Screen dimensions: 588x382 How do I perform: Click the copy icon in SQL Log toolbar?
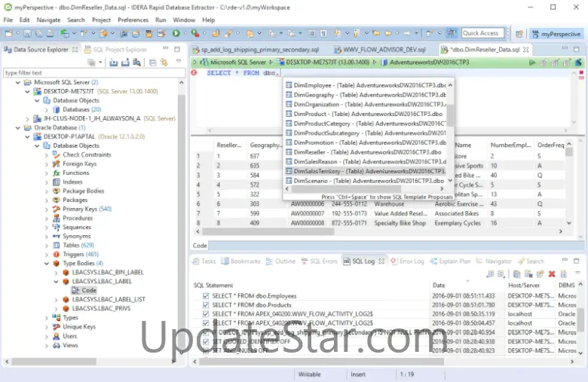coord(516,274)
